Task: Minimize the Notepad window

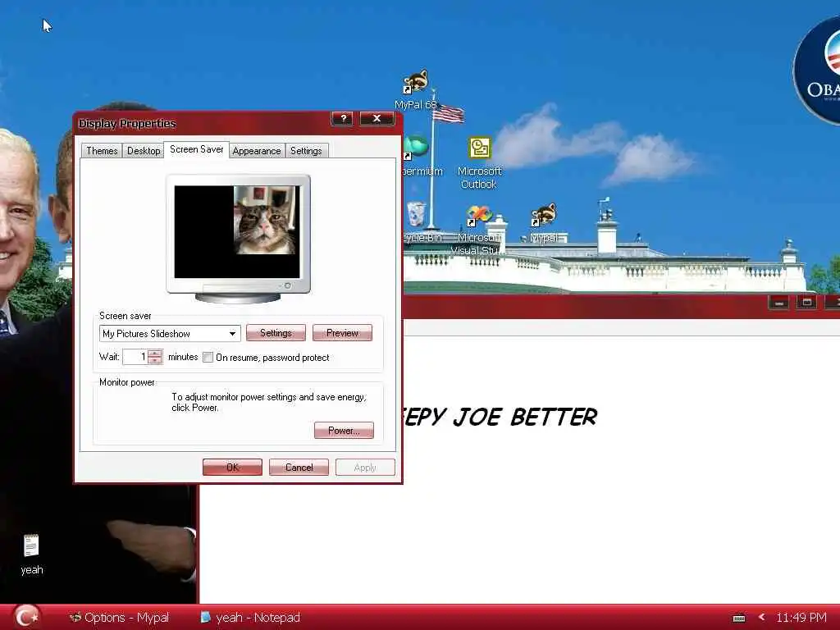Action: click(x=779, y=304)
